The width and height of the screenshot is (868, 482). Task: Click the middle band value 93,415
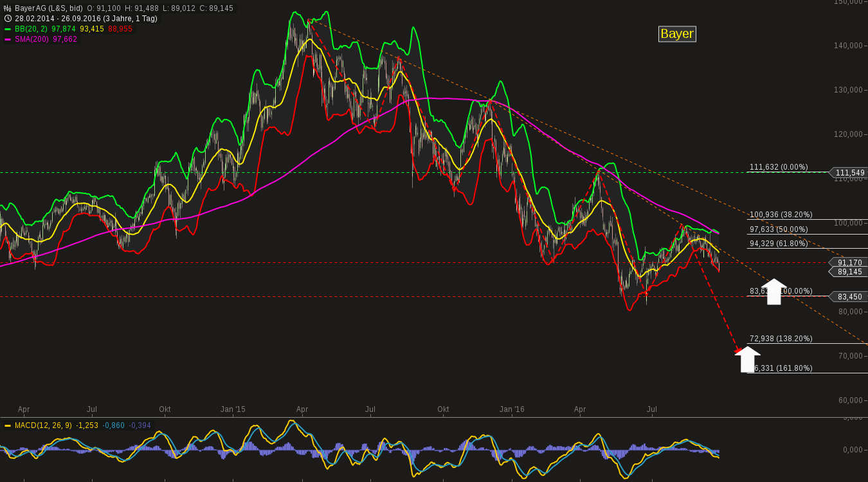92,29
